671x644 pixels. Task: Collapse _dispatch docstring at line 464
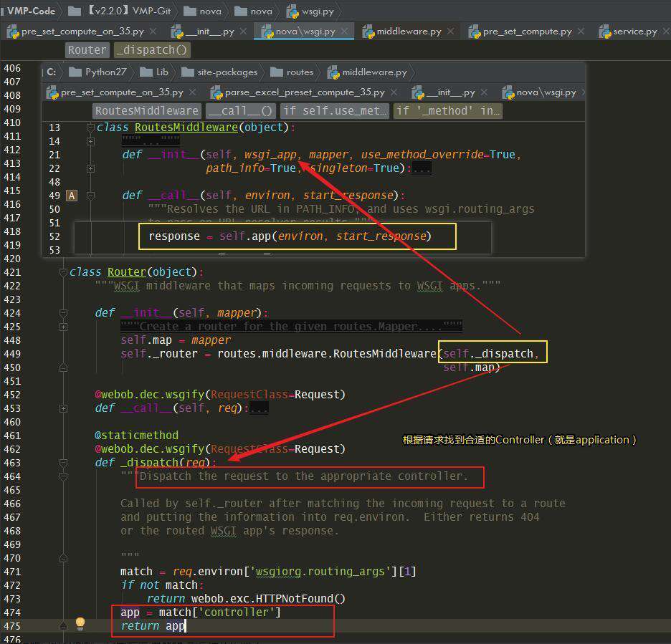[63, 476]
